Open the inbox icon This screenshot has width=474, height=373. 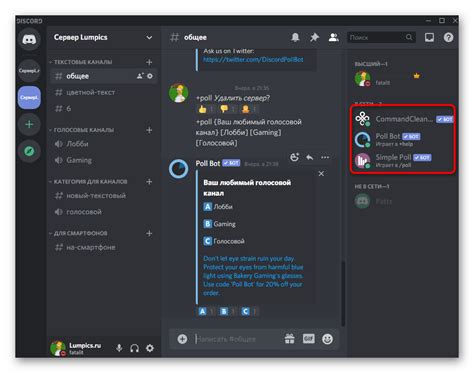(x=429, y=37)
